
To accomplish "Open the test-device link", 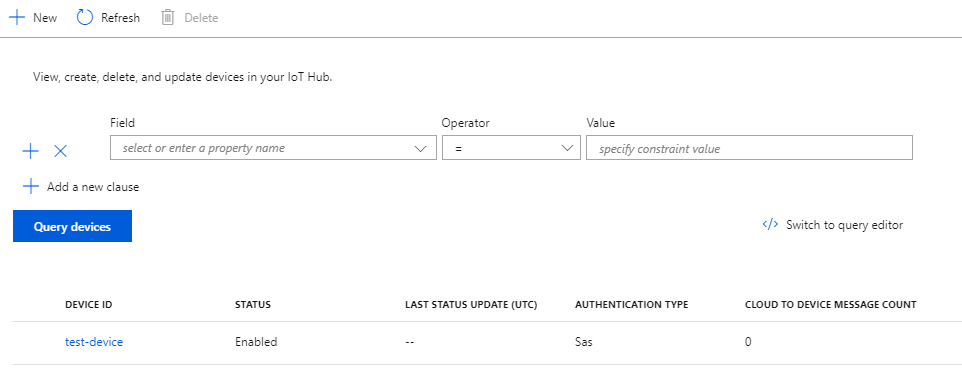I will pyautogui.click(x=94, y=342).
